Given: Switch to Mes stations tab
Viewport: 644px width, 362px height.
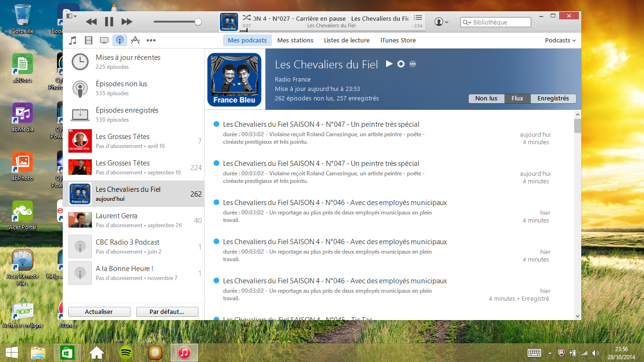Looking at the screenshot, I should pyautogui.click(x=295, y=40).
